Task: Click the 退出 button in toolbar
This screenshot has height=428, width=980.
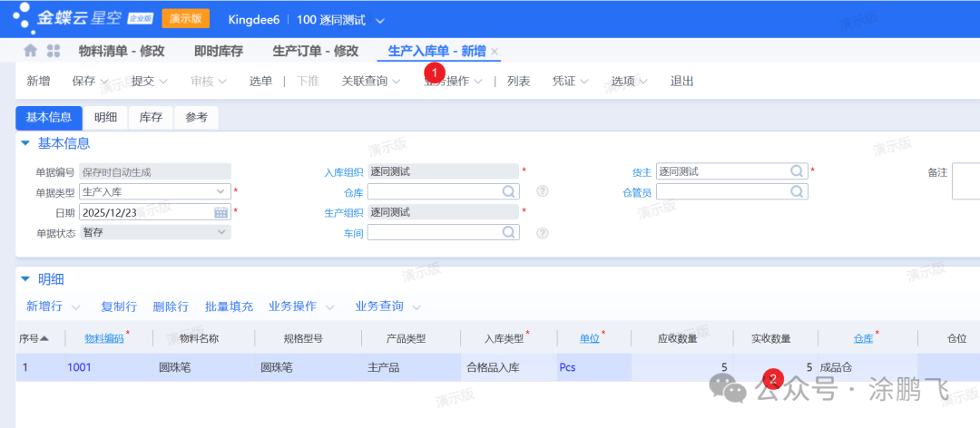Action: tap(681, 82)
